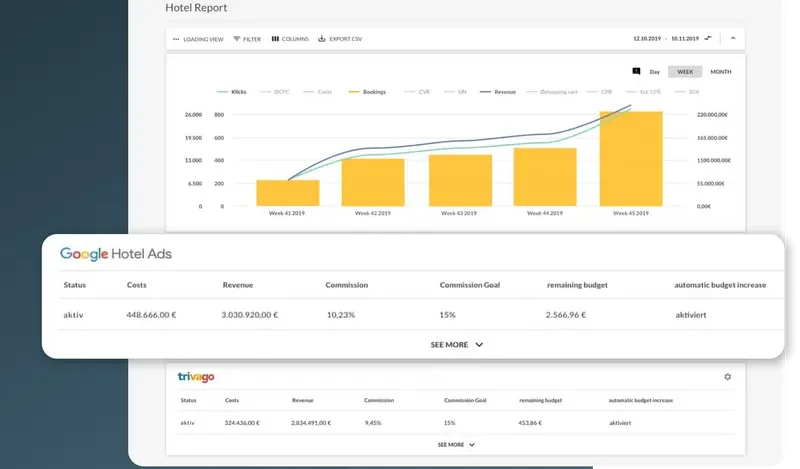Click aktiviert value in Google Hotel Ads row

(691, 315)
